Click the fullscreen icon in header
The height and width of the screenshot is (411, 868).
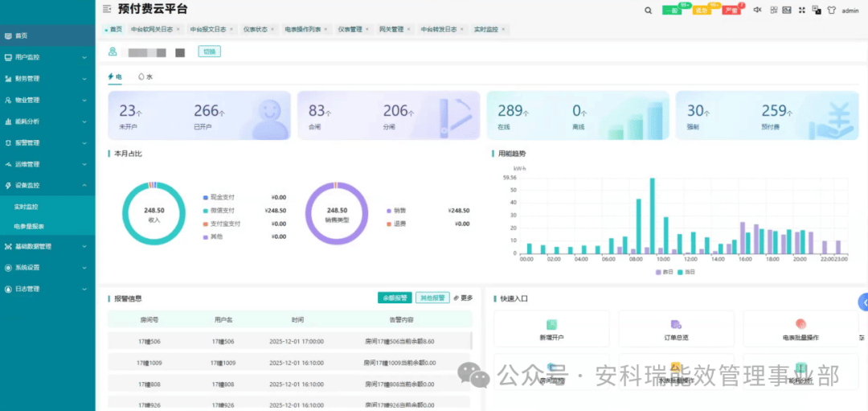tap(801, 10)
